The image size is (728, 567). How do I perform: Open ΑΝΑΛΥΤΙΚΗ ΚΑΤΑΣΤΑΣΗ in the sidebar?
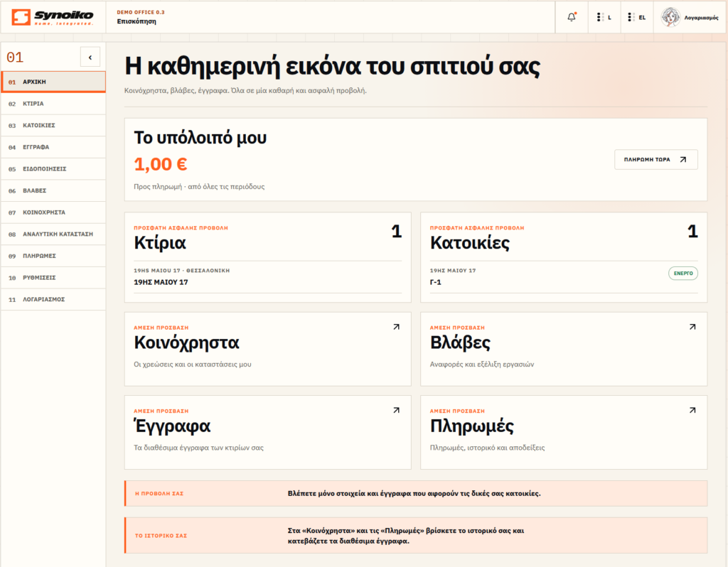[53, 234]
